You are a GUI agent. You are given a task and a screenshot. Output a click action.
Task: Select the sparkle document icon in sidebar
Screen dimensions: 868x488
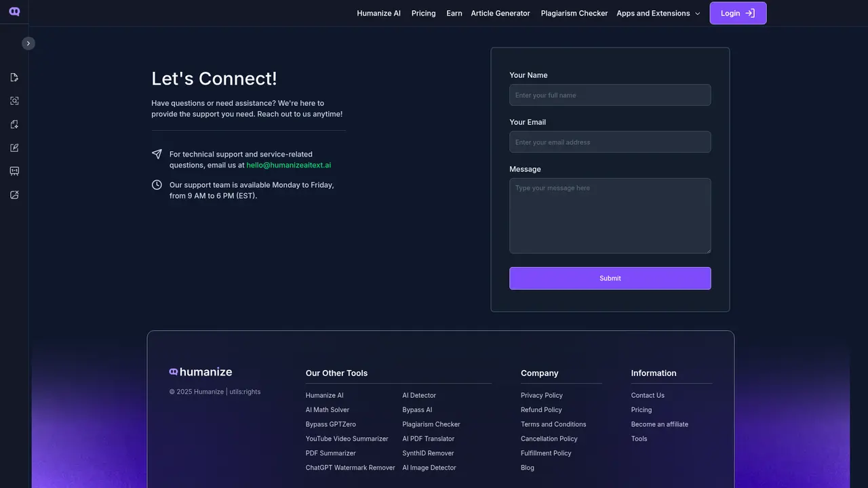click(x=14, y=124)
